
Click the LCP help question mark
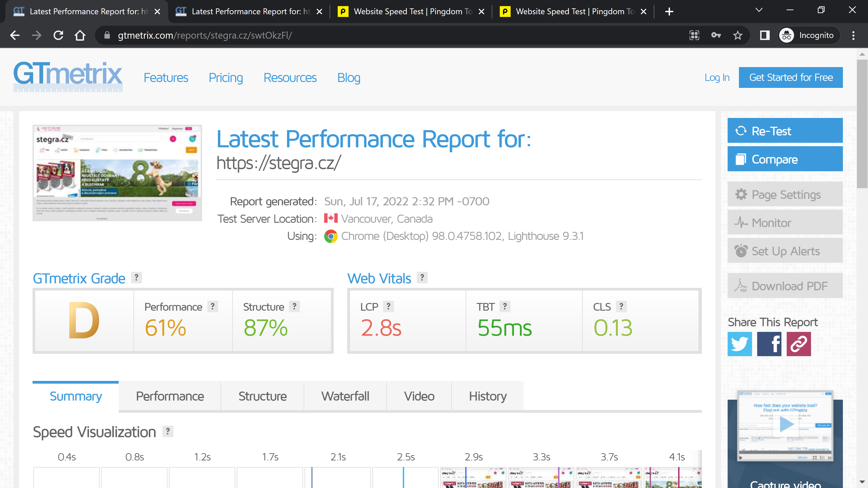(x=389, y=306)
